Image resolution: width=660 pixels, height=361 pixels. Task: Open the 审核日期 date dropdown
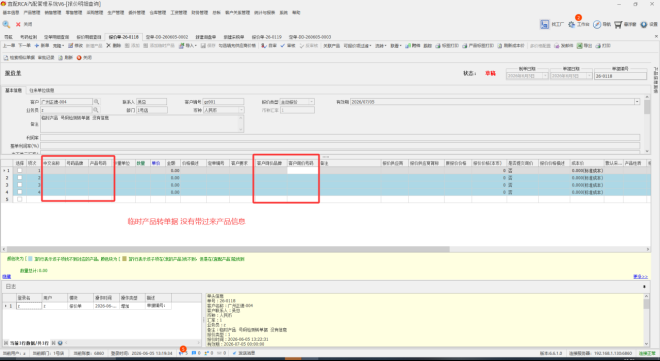589,76
